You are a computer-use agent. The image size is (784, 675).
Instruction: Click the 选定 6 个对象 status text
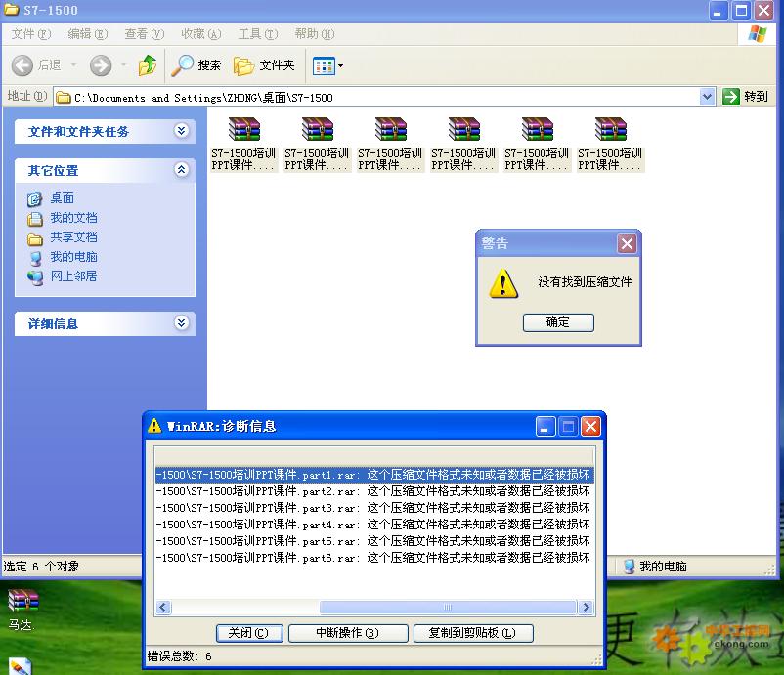[41, 566]
